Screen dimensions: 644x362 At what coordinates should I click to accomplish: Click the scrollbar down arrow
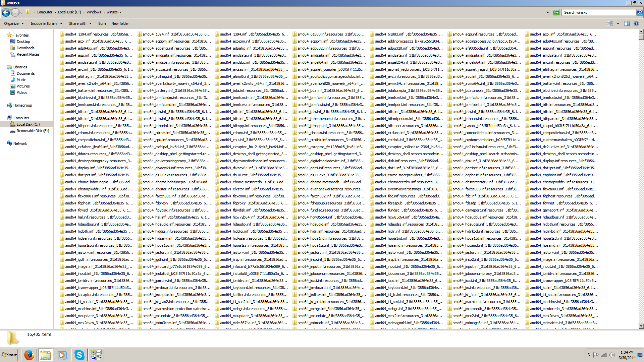click(x=641, y=326)
